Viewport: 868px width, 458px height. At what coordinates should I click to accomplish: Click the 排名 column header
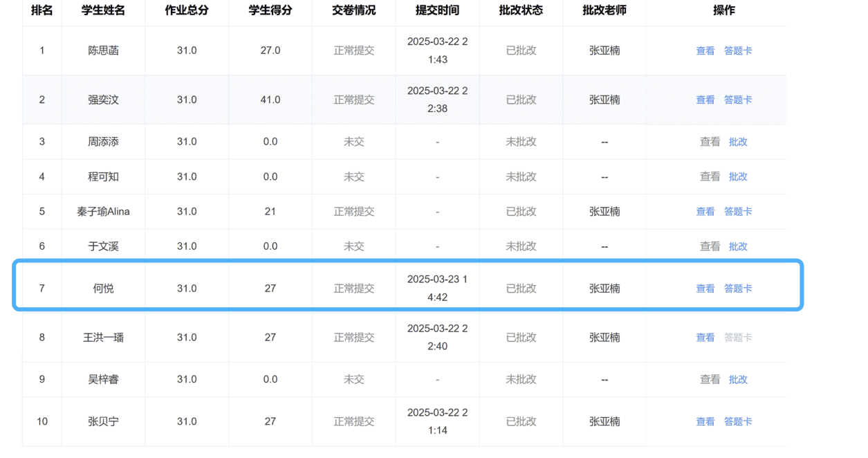41,11
